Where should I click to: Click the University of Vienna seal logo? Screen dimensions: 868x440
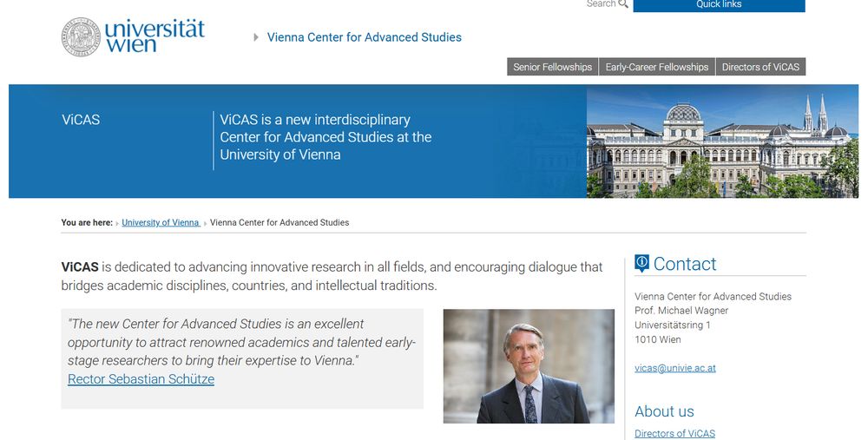point(81,37)
